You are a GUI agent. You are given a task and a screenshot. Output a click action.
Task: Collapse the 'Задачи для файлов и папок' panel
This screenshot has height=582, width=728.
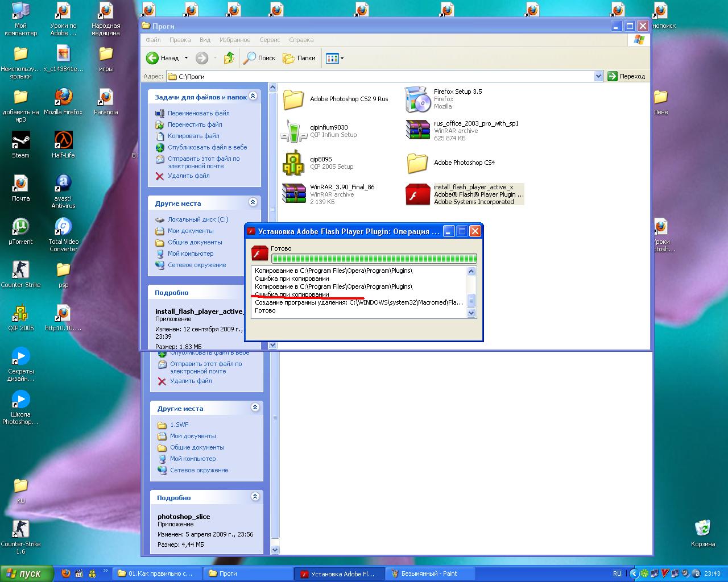click(x=253, y=97)
